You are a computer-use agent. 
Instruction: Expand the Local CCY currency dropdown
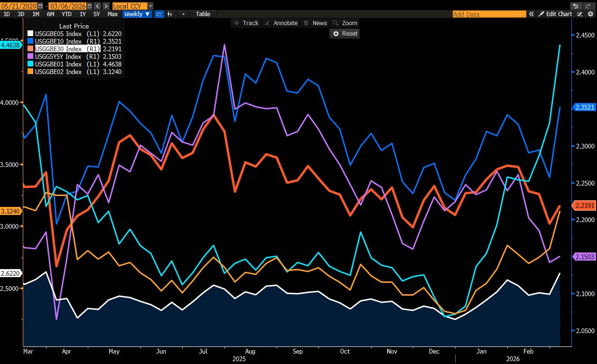coord(150,6)
